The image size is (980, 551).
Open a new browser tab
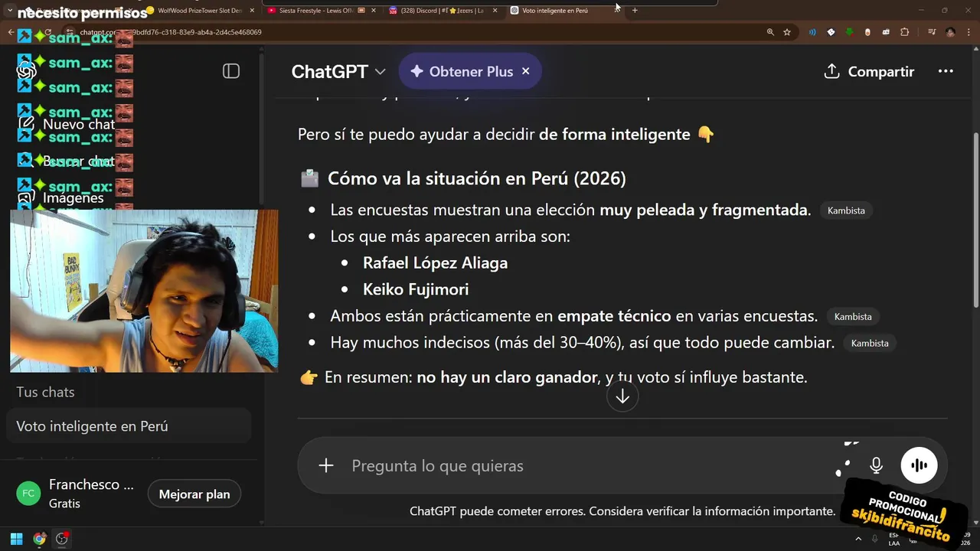tap(635, 11)
